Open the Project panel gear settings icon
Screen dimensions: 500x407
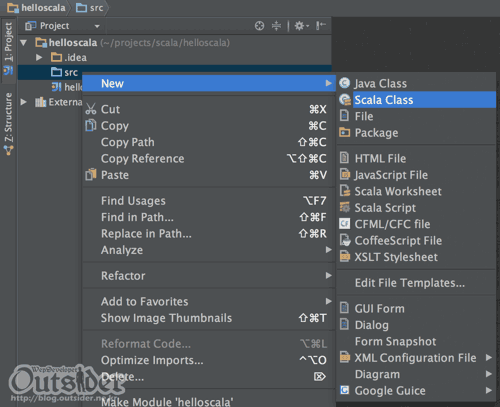pos(302,26)
